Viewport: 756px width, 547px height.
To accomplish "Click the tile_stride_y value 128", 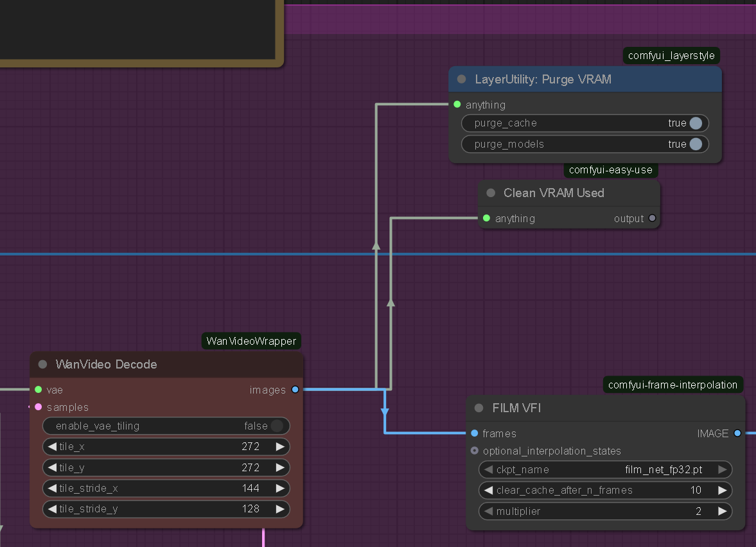I will 251,509.
